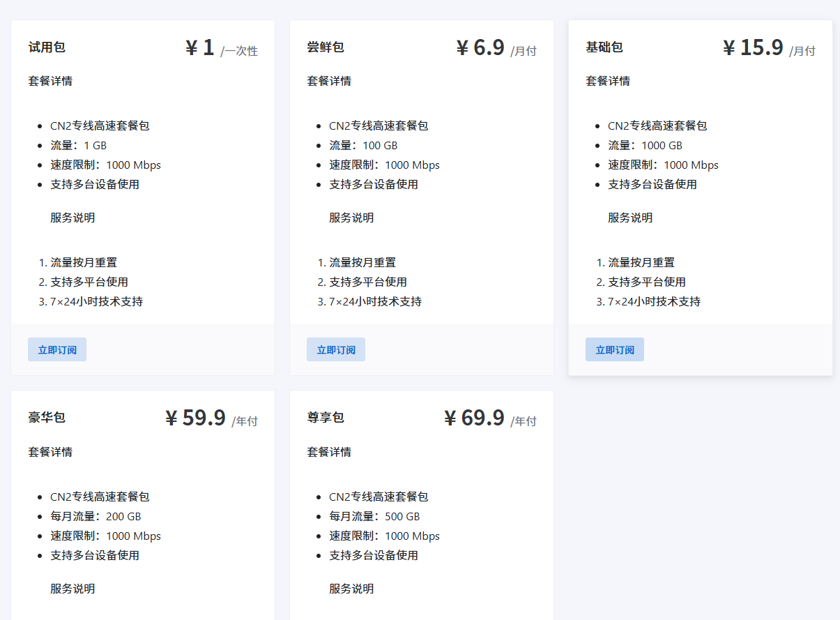Click the ¥59.9 yearly price
Image resolution: width=840 pixels, height=620 pixels.
pos(195,418)
